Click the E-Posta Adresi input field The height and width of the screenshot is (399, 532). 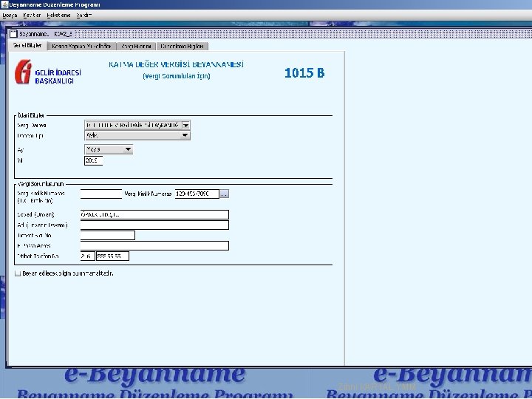[154, 245]
